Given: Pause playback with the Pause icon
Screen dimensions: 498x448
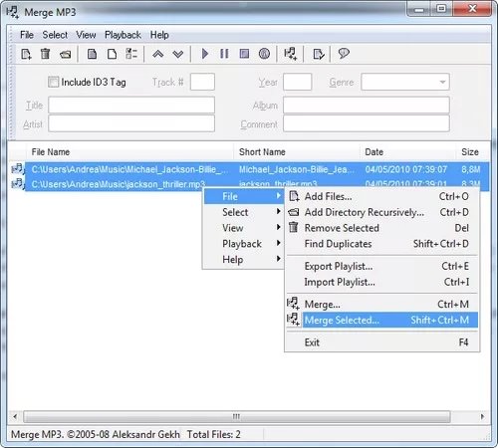Looking at the screenshot, I should pyautogui.click(x=224, y=54).
